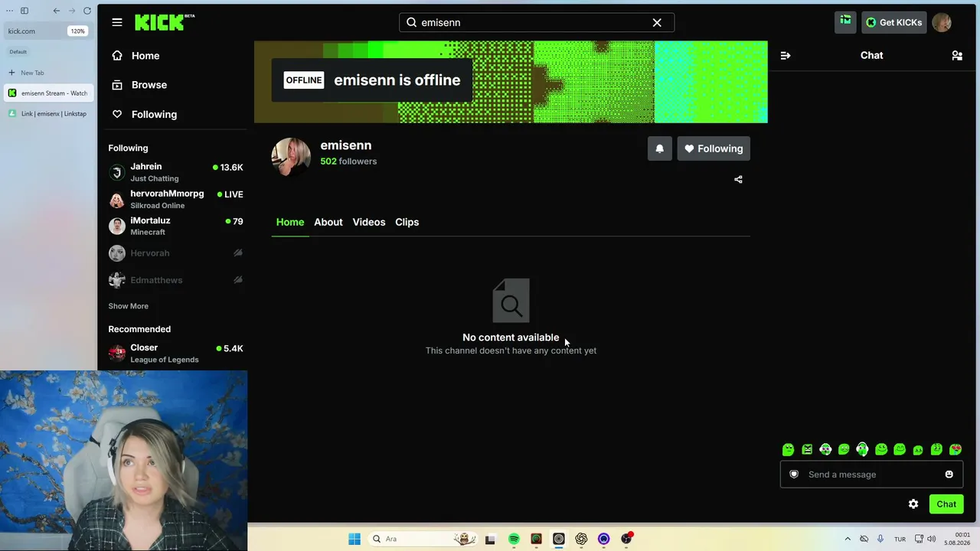
Task: Open hervorahMmorpg's live channel
Action: click(x=176, y=199)
